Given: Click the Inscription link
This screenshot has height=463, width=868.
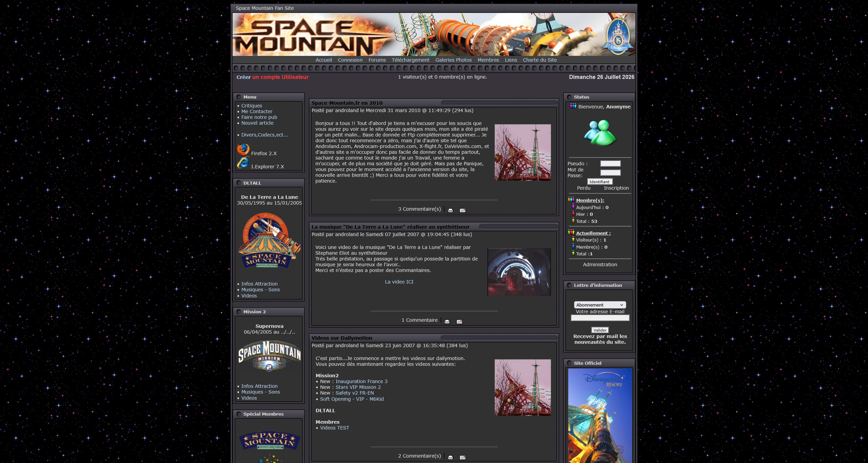Looking at the screenshot, I should [616, 188].
